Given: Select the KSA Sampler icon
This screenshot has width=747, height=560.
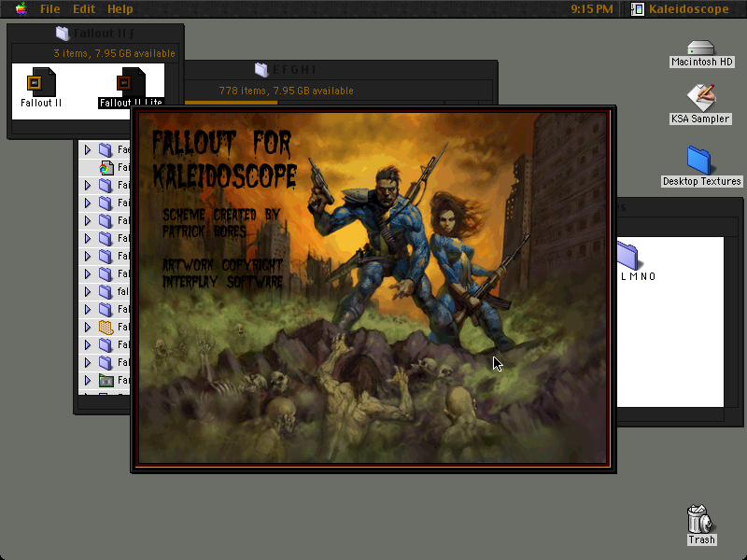Looking at the screenshot, I should coord(701,98).
